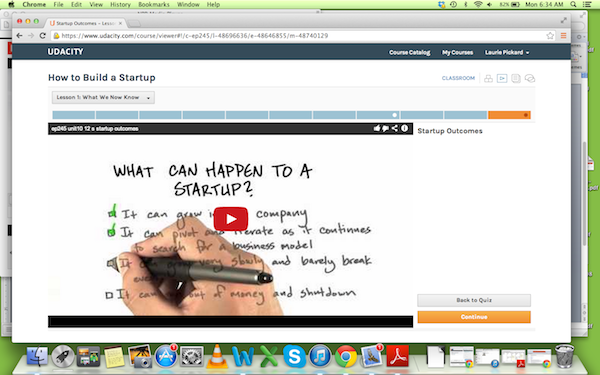
Task: Open VLC cone from the Dock
Action: tap(217, 356)
